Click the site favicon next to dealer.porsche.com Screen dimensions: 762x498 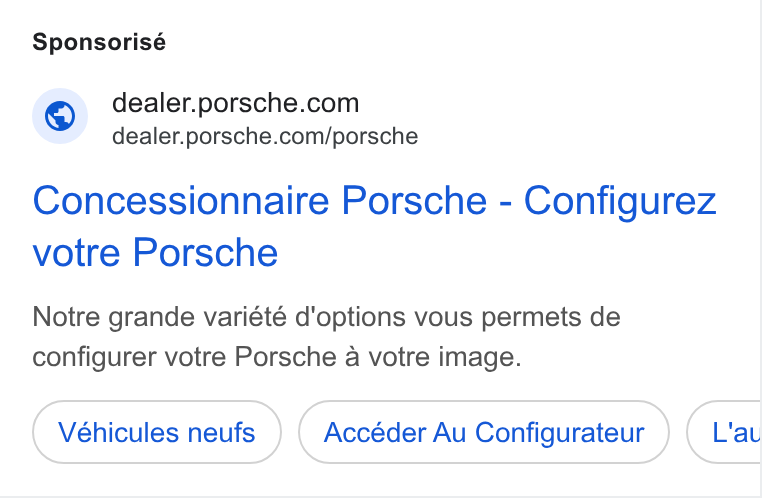pos(60,116)
